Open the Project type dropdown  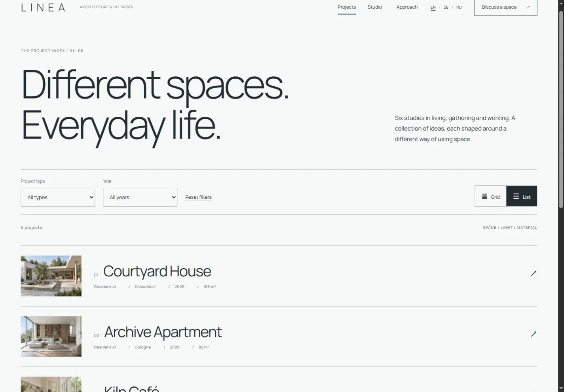pyautogui.click(x=58, y=197)
